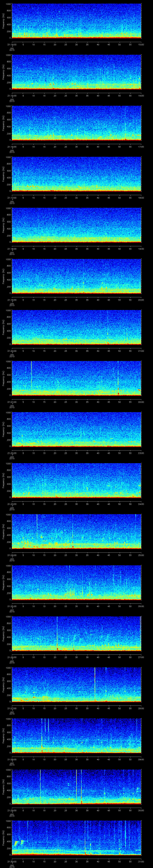
Task: Click the 21:30:00 start time label
Action: coord(12,861)
